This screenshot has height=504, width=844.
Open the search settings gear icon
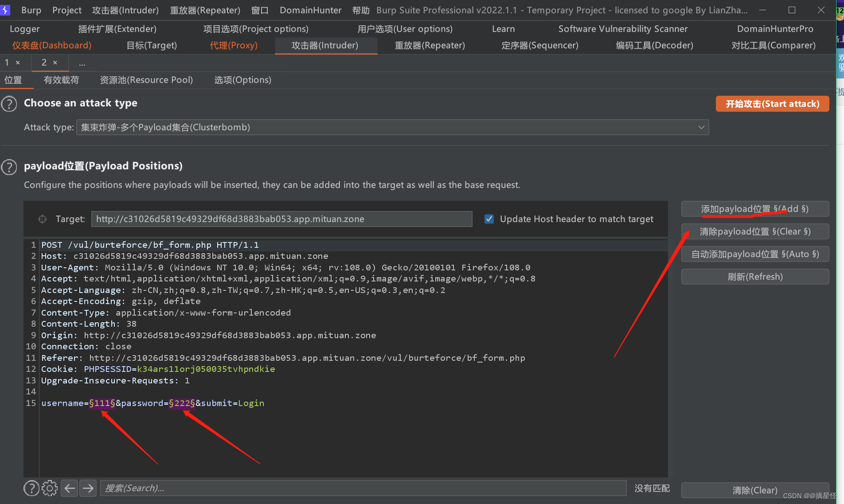pos(50,488)
